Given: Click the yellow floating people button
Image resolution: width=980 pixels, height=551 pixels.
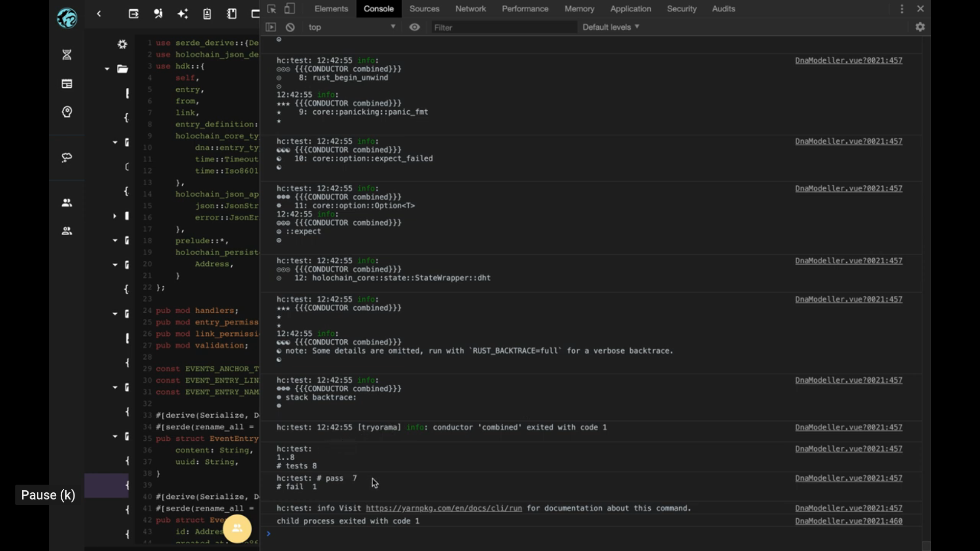Looking at the screenshot, I should pyautogui.click(x=237, y=529).
